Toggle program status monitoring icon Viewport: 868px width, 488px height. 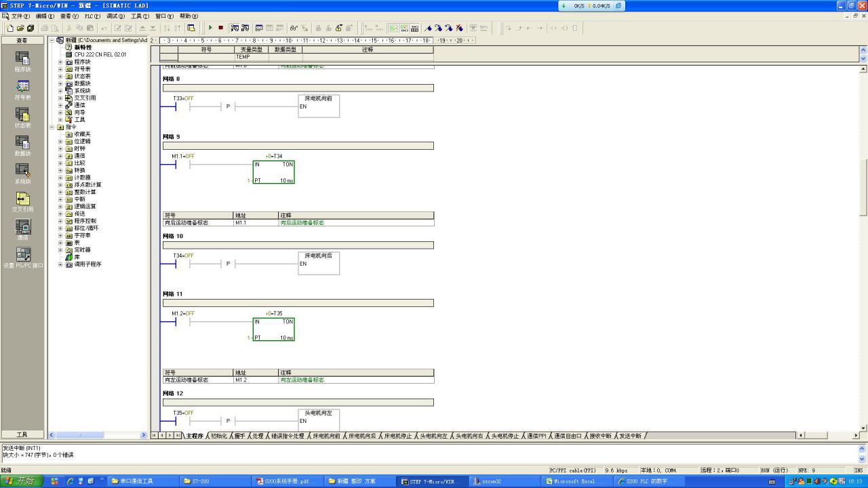coord(235,28)
